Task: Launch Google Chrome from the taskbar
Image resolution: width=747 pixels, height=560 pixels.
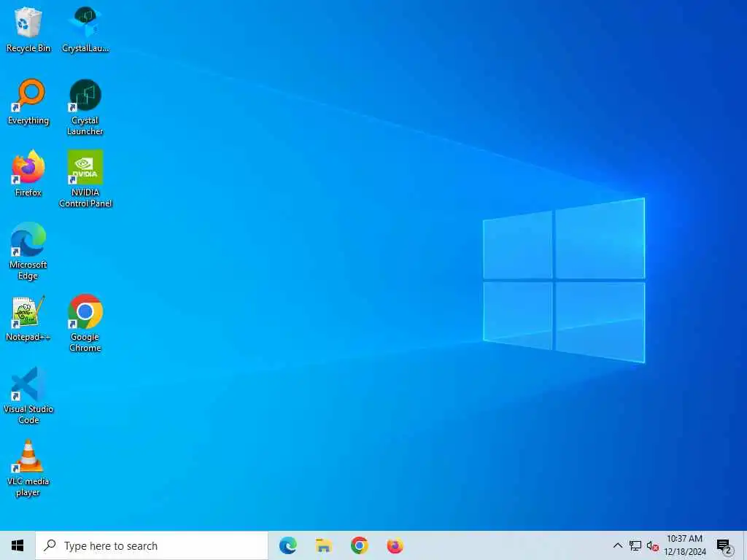Action: point(359,545)
